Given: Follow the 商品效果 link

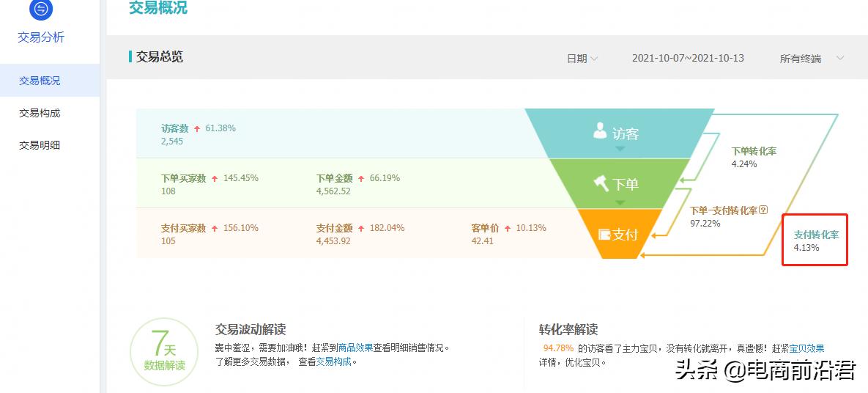Looking at the screenshot, I should (355, 348).
